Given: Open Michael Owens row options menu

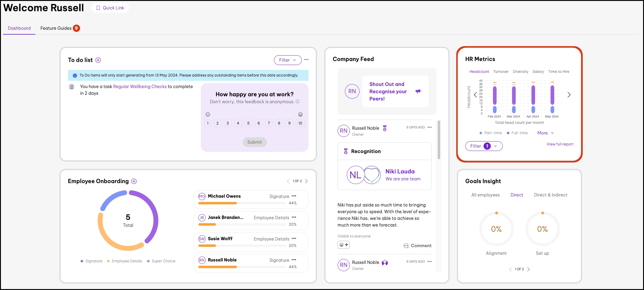Looking at the screenshot, I should click(x=294, y=196).
